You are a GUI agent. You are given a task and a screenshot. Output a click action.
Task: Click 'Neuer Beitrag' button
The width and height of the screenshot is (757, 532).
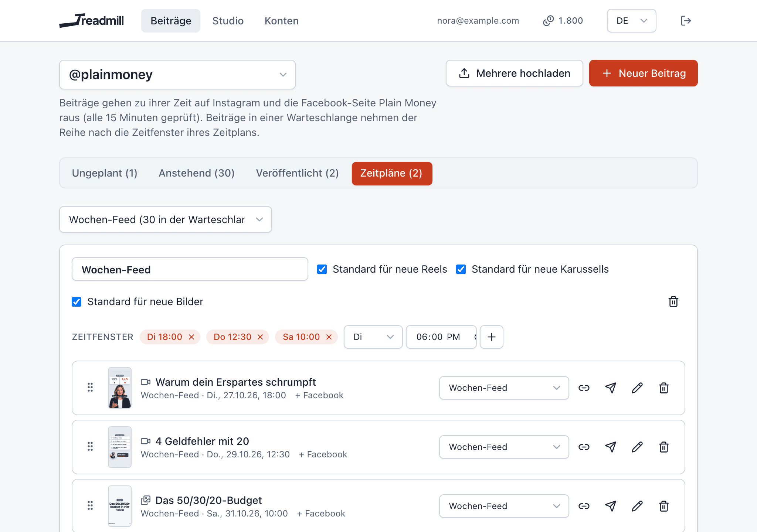(x=644, y=73)
